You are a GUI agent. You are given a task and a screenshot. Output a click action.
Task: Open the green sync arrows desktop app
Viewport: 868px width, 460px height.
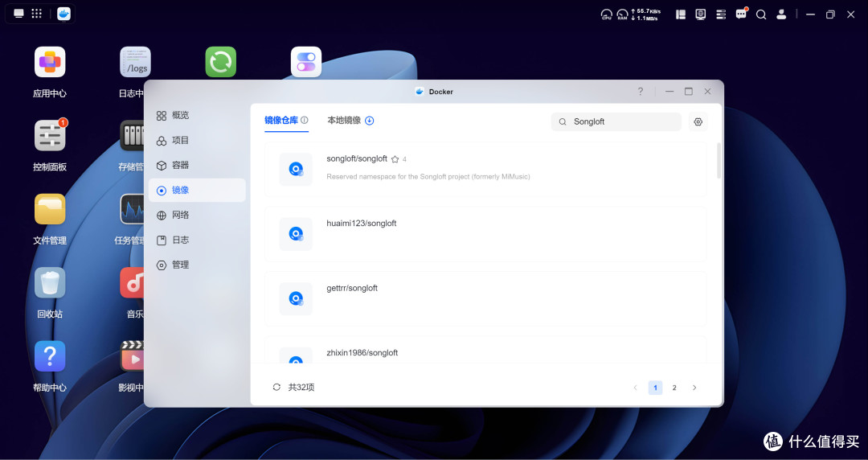221,62
